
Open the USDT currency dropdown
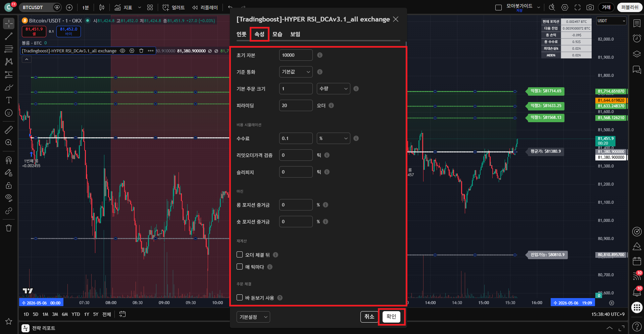point(611,21)
